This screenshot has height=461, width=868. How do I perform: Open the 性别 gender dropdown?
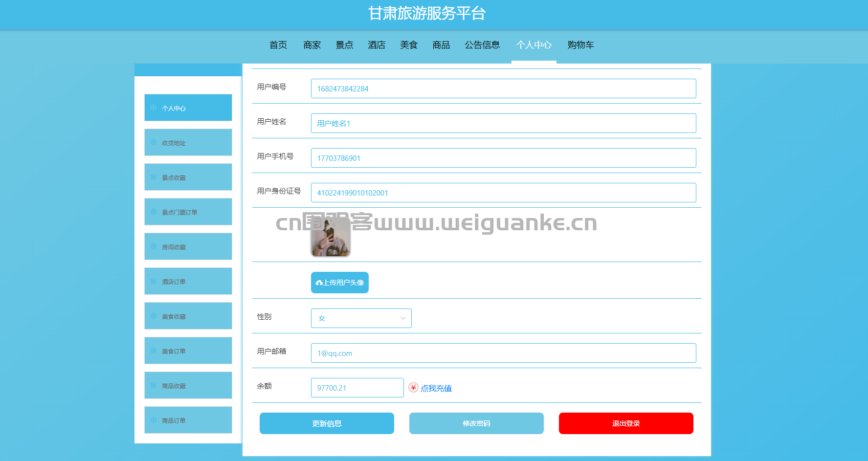coord(361,318)
